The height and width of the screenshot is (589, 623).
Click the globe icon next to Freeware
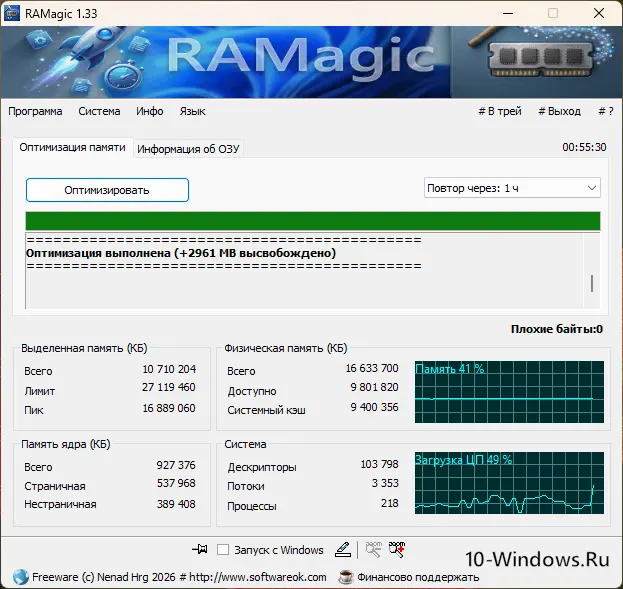click(x=21, y=577)
